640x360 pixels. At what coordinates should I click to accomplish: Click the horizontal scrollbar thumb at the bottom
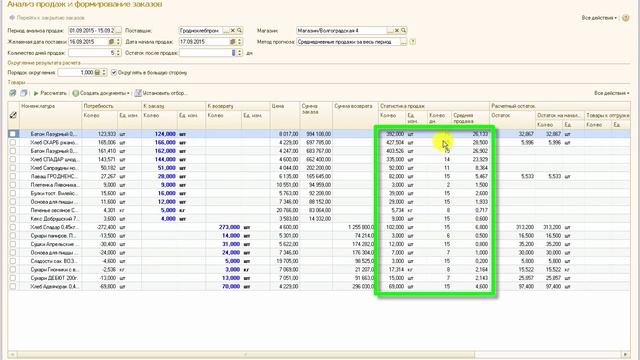246,354
